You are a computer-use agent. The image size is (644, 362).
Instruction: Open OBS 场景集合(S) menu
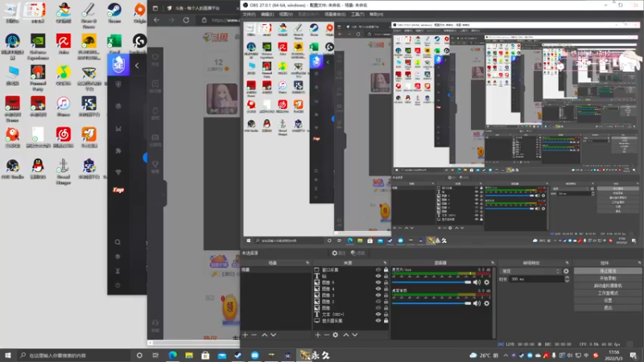(x=335, y=14)
